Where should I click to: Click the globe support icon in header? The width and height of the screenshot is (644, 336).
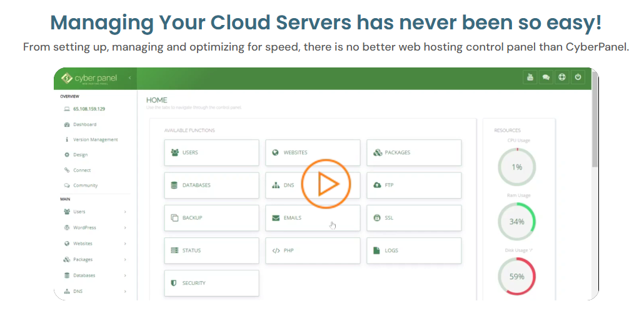click(562, 77)
